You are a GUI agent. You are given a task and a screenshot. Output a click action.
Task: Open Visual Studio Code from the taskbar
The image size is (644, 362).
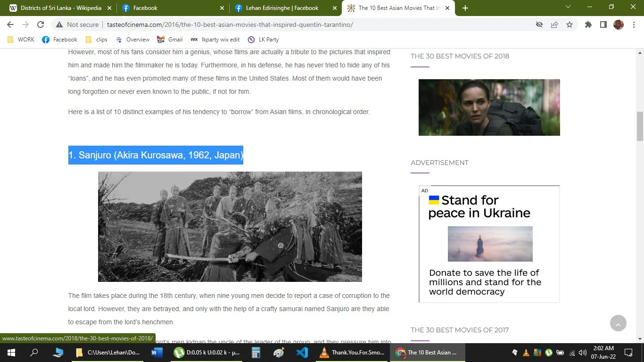coord(302,353)
